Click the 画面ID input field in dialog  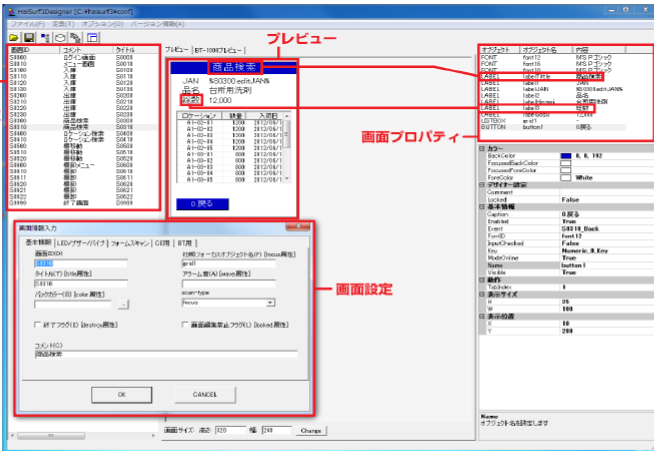(x=81, y=263)
